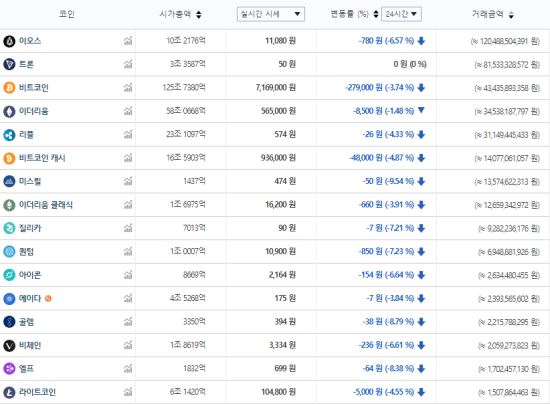Open the chart icon for 엘프
550x404 pixels.
tap(128, 369)
